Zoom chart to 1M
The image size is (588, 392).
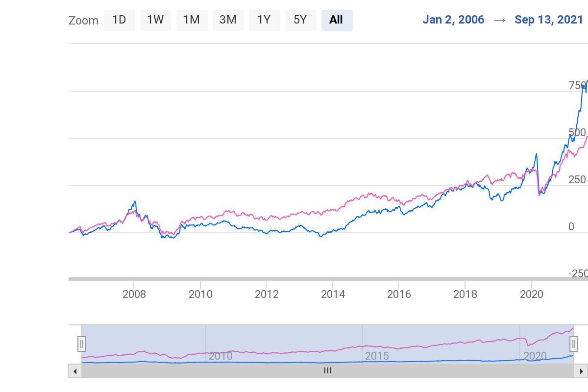[192, 20]
